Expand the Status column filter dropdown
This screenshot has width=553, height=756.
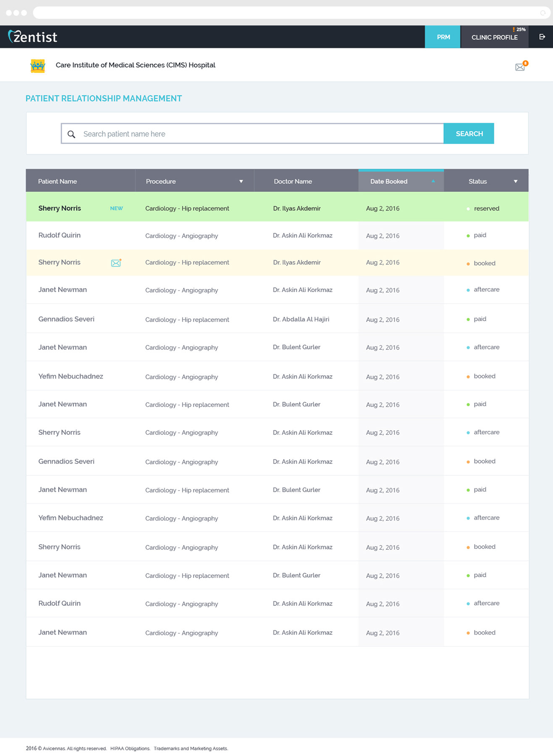pyautogui.click(x=516, y=181)
